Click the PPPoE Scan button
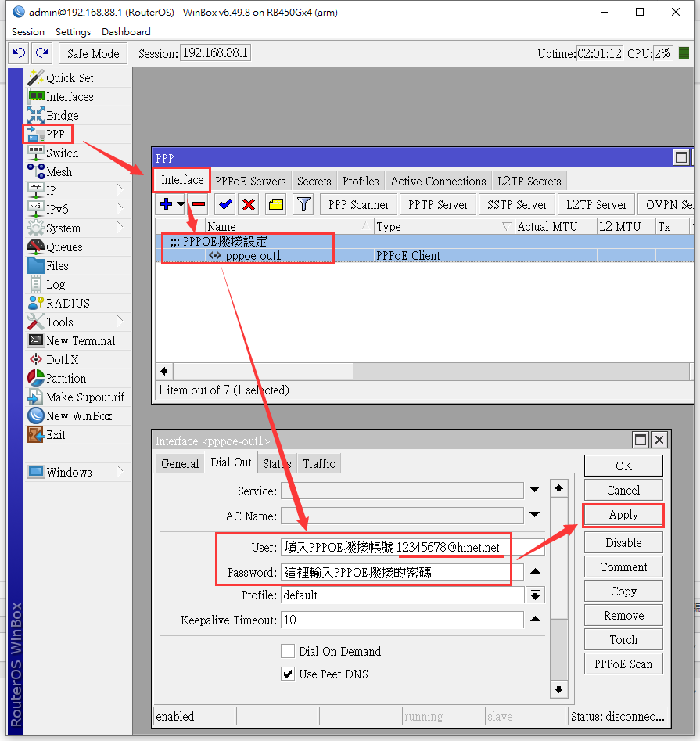The height and width of the screenshot is (741, 700). 623,664
